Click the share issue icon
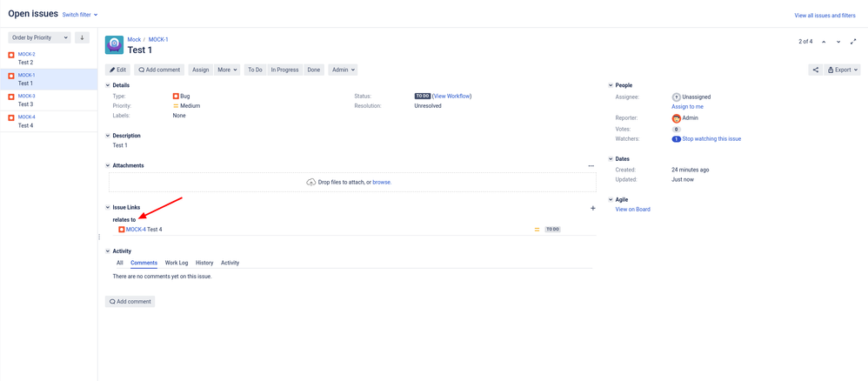Screen dimensions: 868x381 [x=815, y=70]
